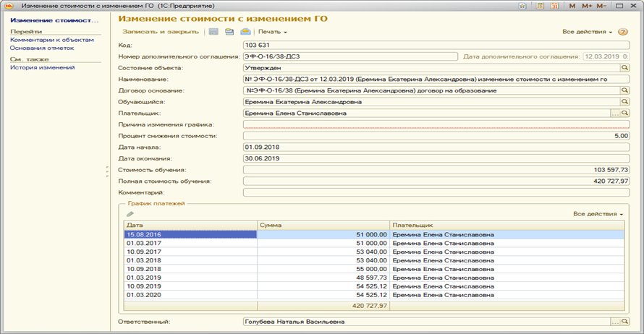
Task: Click ellipsis selector button in Плательщик field
Action: (616, 114)
